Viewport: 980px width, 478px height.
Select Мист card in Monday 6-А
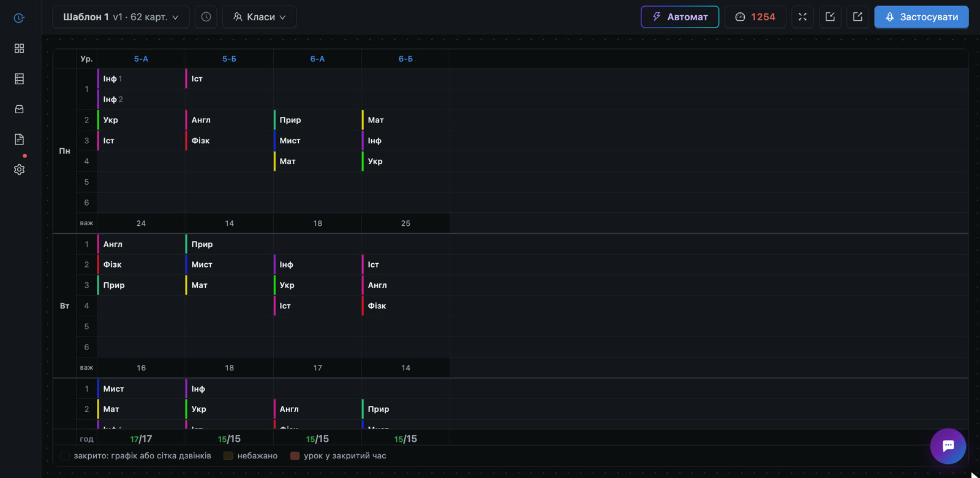pyautogui.click(x=317, y=141)
